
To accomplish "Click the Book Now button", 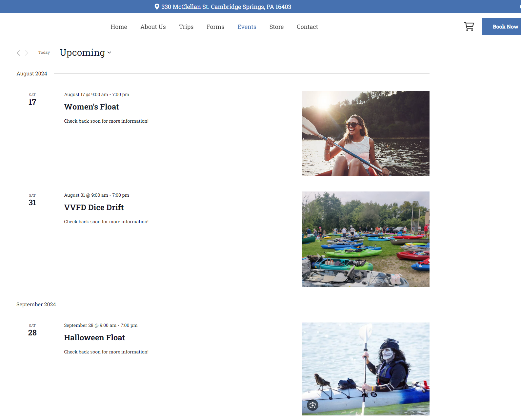I will coord(502,27).
